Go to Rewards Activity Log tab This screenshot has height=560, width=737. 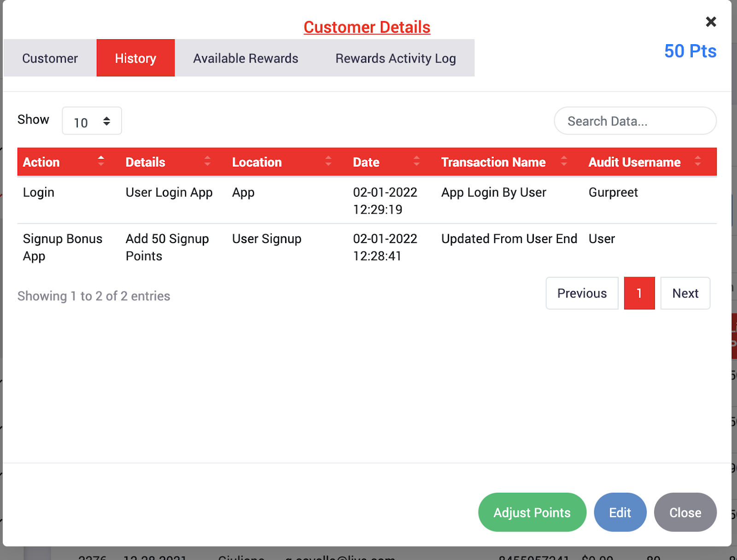point(395,58)
